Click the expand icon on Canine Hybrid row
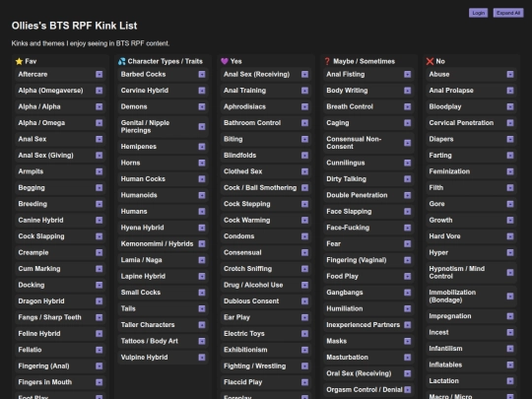The height and width of the screenshot is (399, 532). click(x=100, y=221)
